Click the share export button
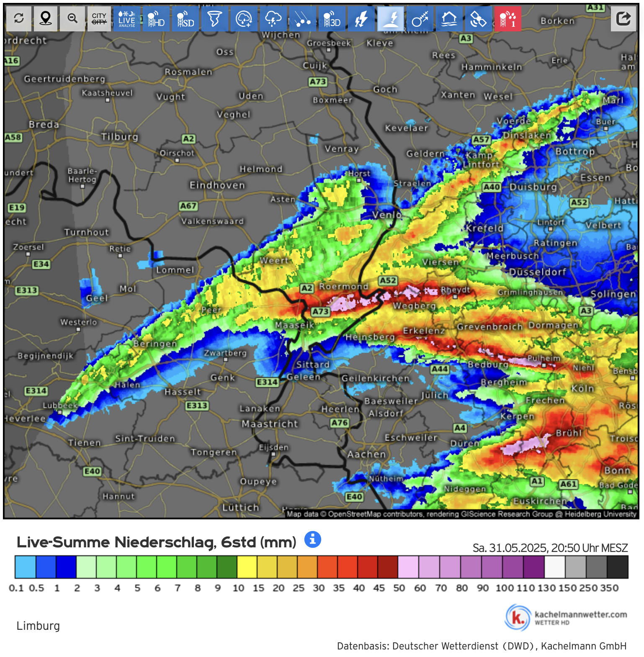This screenshot has height=657, width=644. [623, 18]
